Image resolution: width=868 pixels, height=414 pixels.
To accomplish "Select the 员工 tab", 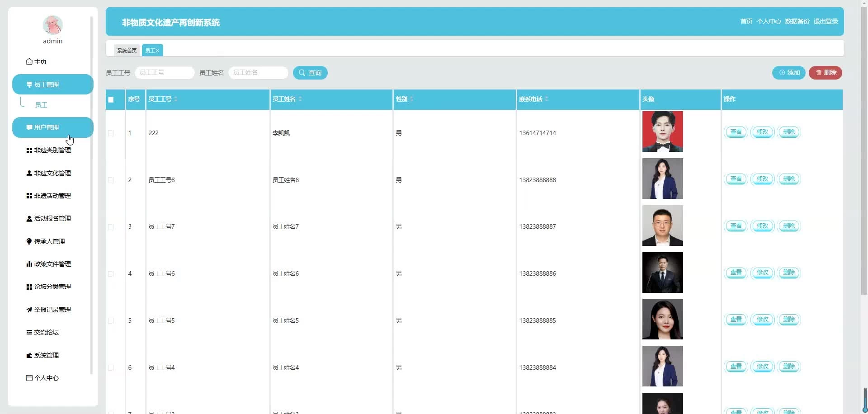I will coord(152,51).
